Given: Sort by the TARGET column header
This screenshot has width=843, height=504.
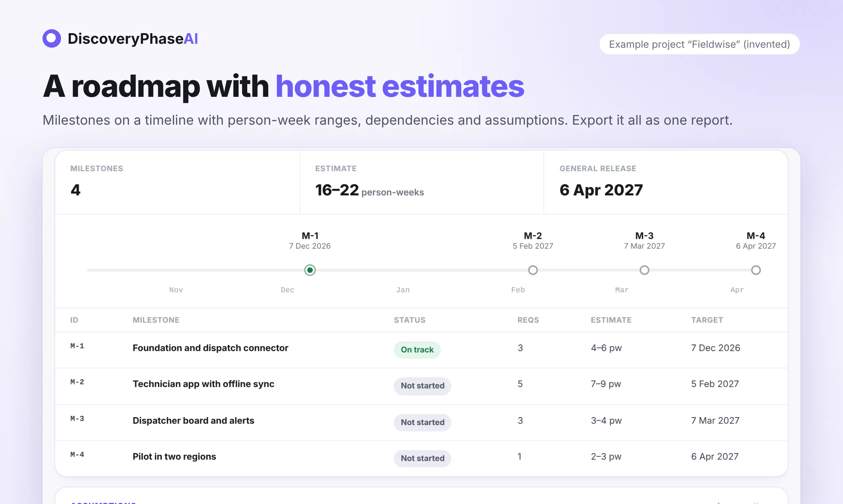Looking at the screenshot, I should [707, 320].
